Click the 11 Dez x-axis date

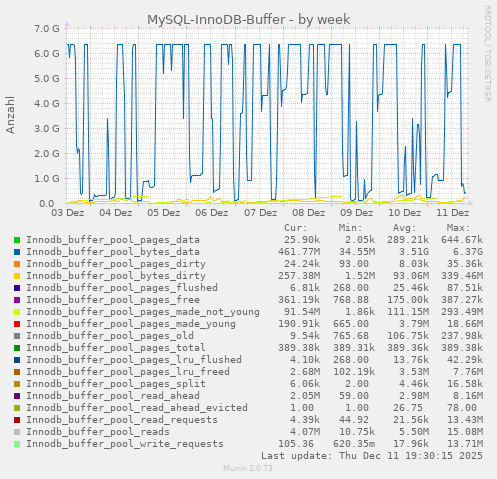[453, 213]
